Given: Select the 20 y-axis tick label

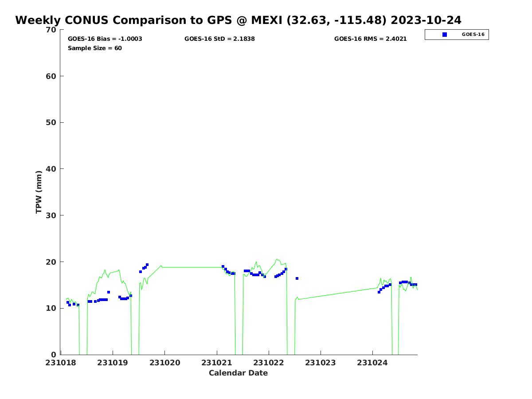Looking at the screenshot, I should [51, 262].
